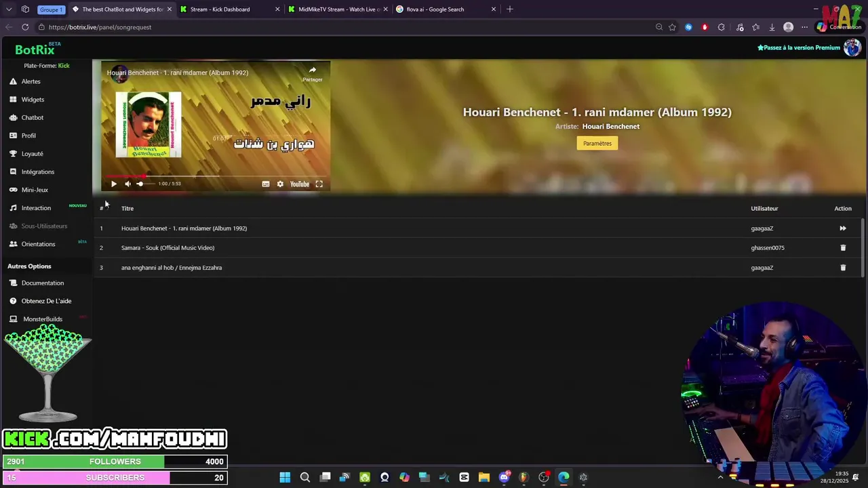Delete the Samara - Souk request
Viewport: 868px width, 488px height.
point(843,248)
